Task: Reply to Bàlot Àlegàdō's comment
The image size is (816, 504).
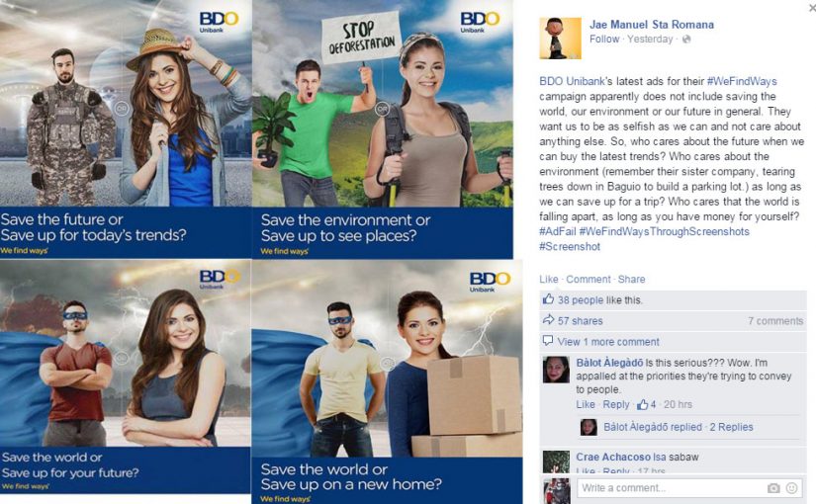Action: pos(616,404)
